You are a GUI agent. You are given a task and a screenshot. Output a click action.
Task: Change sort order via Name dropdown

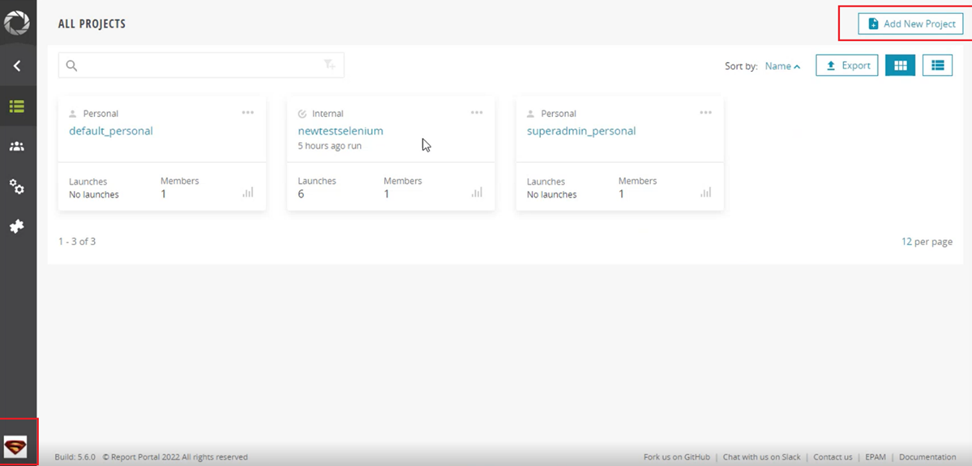(x=782, y=67)
